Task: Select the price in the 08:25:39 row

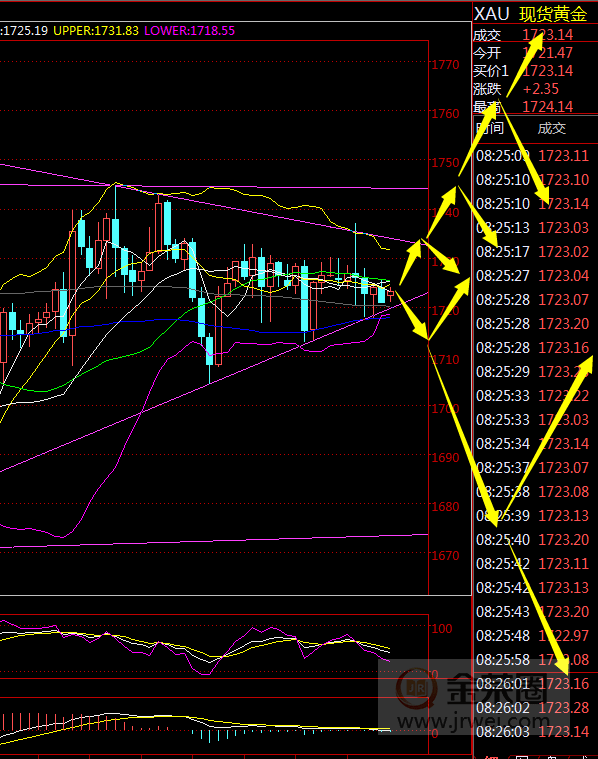Action: click(564, 516)
